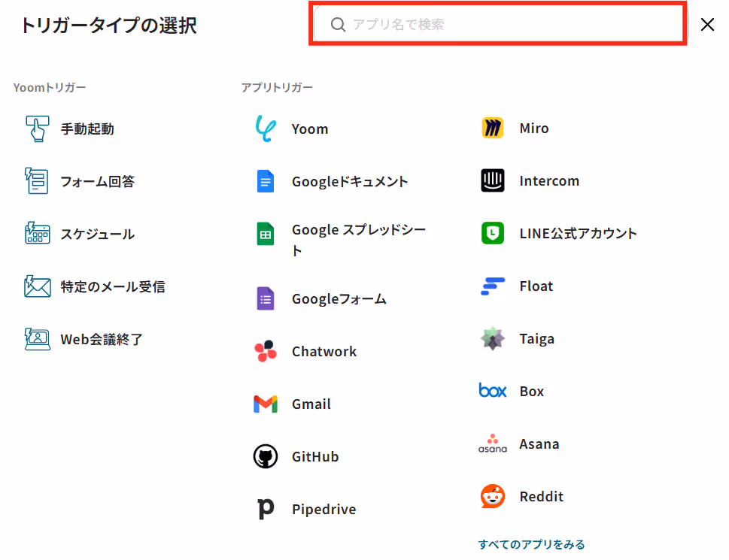Choose the 'フォーム回答' trigger label
This screenshot has height=560, width=729.
(x=98, y=181)
